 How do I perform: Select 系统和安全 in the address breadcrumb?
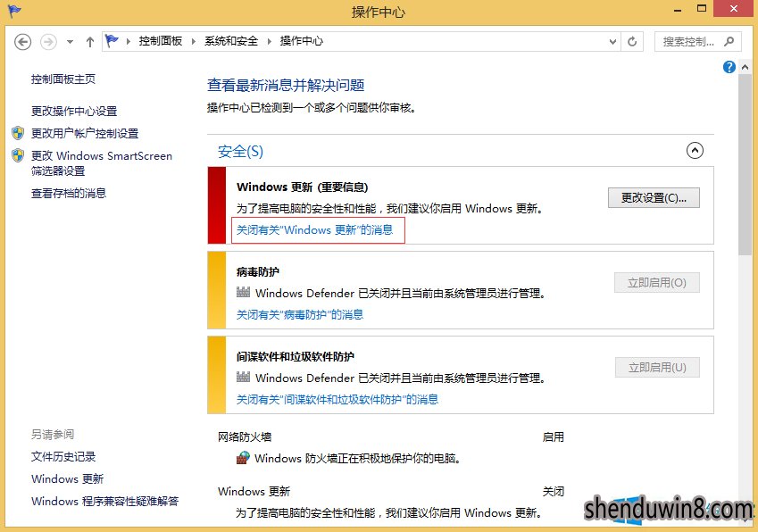[x=231, y=41]
